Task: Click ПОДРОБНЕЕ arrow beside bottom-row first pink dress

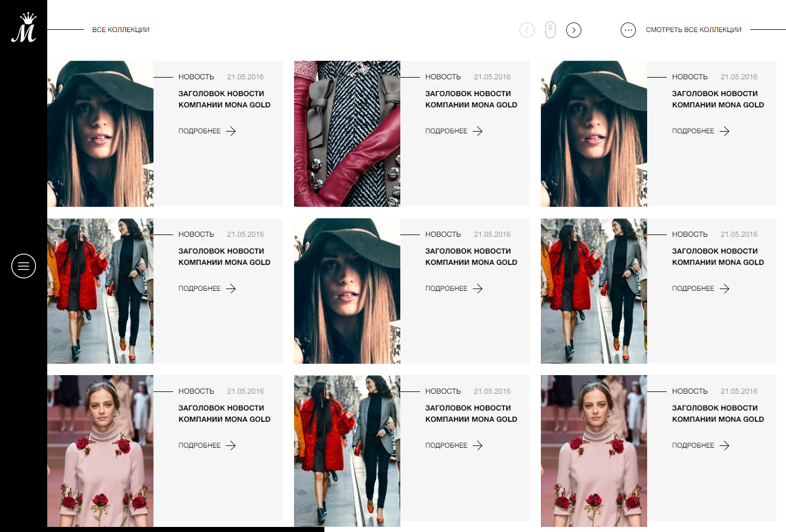Action: tap(231, 445)
